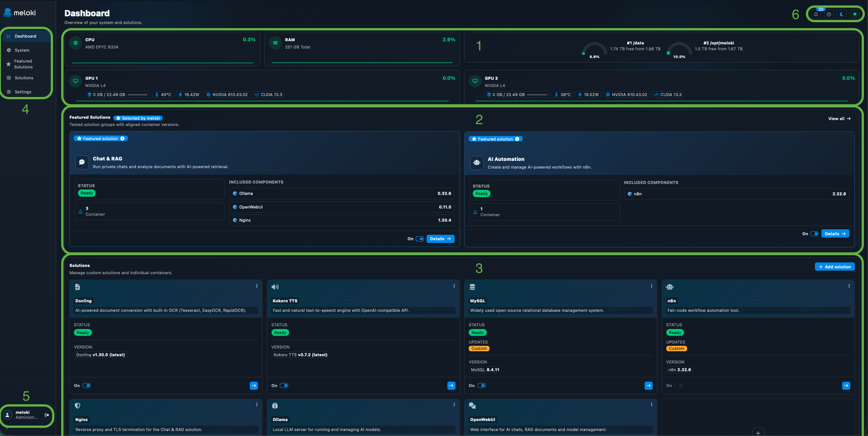The height and width of the screenshot is (436, 868).
Task: Click the AI Automation robot icon
Action: pyautogui.click(x=477, y=163)
